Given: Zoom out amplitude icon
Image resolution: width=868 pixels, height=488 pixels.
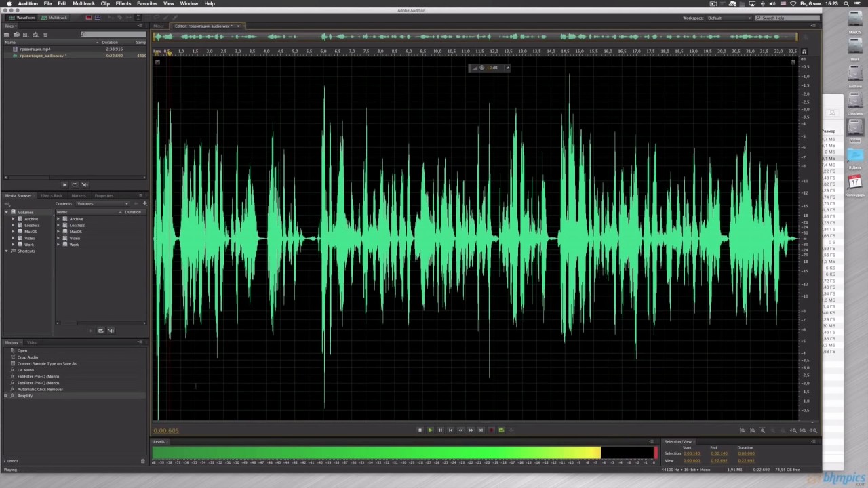Looking at the screenshot, I should [x=753, y=430].
